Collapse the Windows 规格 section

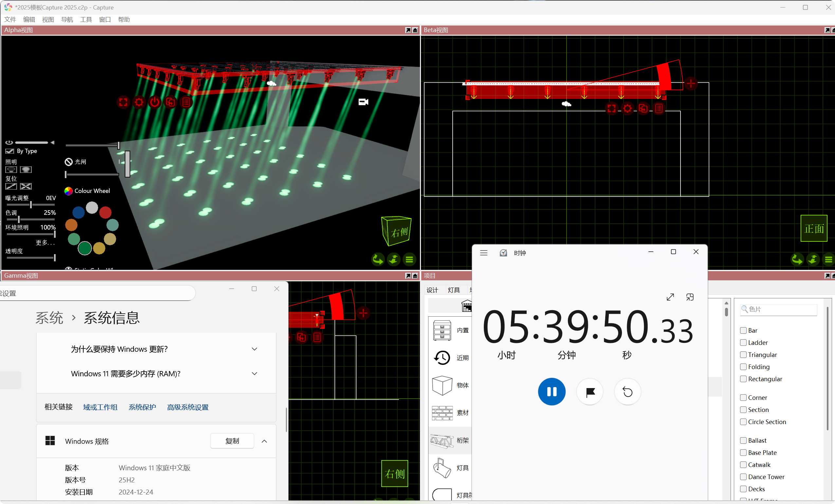coord(264,441)
